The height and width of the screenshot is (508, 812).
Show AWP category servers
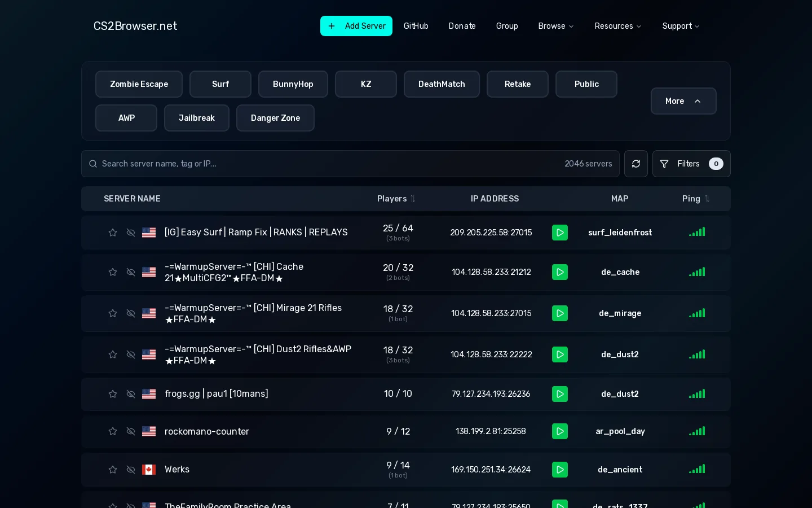(126, 118)
